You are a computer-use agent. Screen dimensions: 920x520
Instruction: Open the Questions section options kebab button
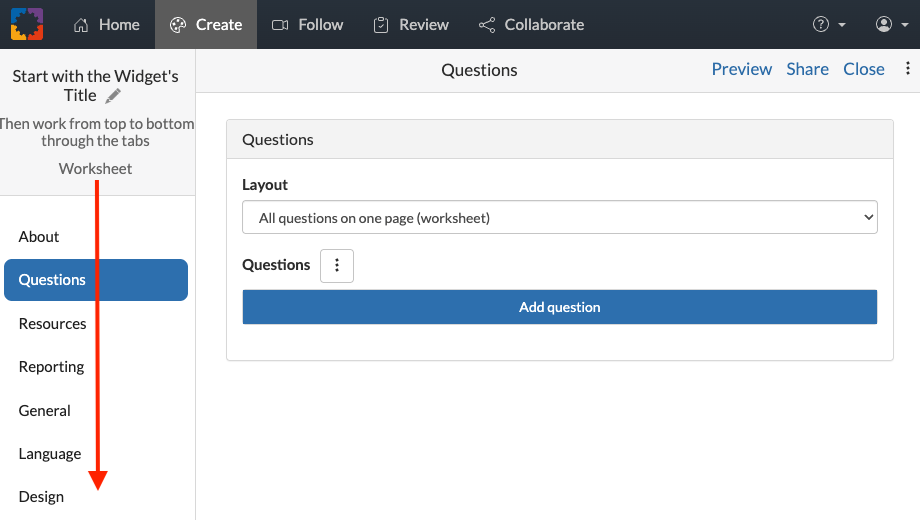337,266
